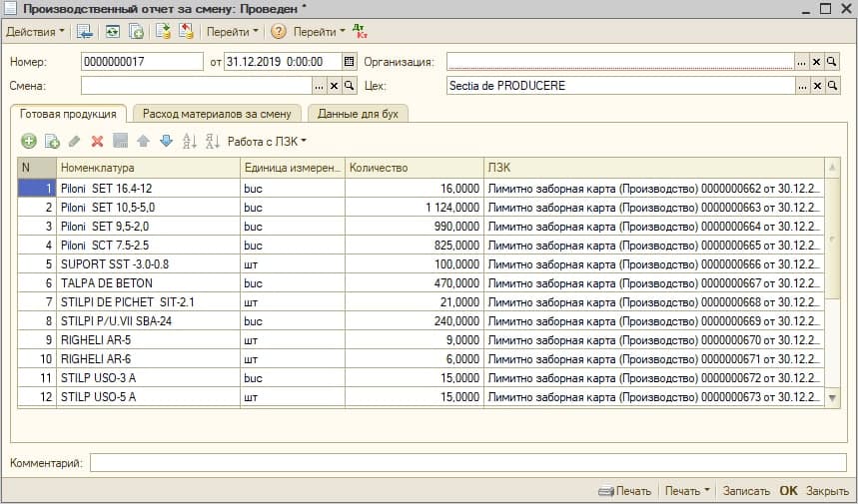Sort ascending with the A-Я icon
Viewport: 858px width, 504px height.
tap(190, 142)
